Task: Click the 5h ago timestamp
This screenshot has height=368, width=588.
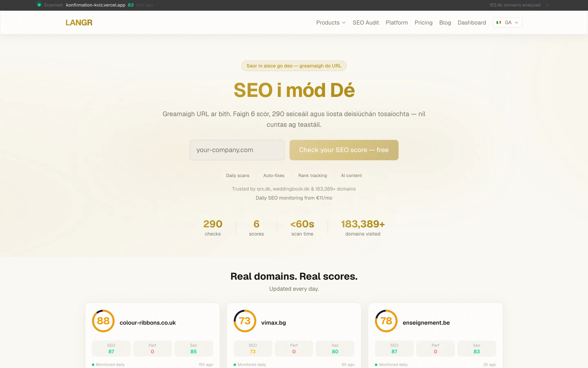Action: 348,365
